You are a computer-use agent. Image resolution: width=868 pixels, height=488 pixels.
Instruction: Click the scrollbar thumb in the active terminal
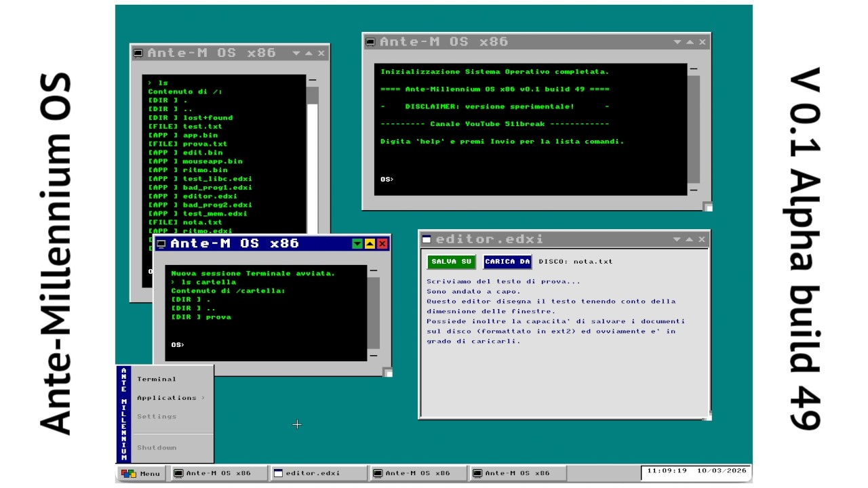click(x=373, y=312)
